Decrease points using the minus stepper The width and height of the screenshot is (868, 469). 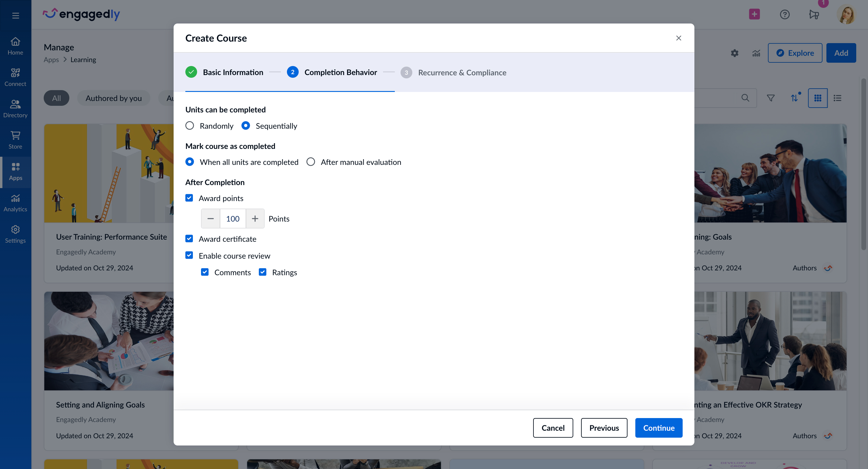(x=210, y=218)
